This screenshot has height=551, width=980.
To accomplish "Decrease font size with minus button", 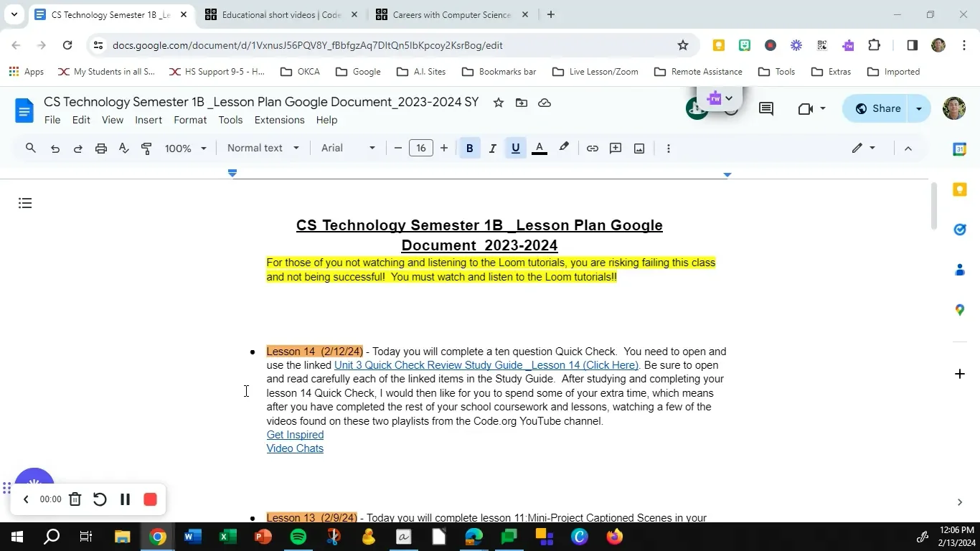I will click(398, 149).
